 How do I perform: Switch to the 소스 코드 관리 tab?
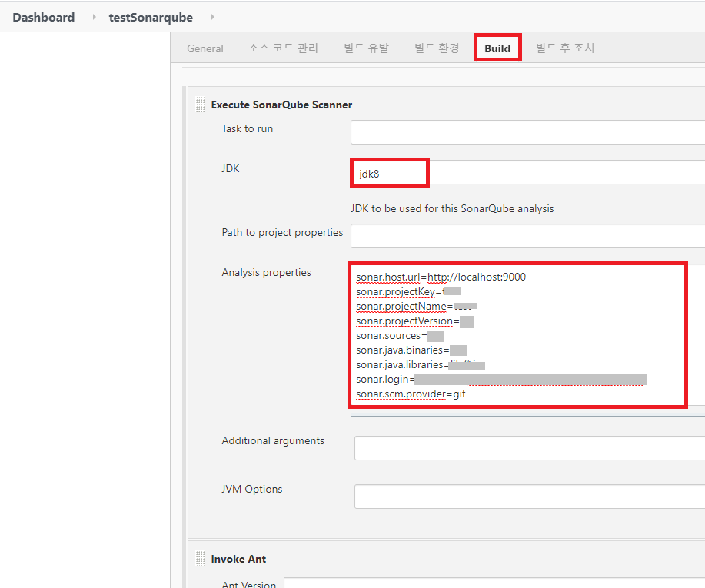tap(283, 48)
